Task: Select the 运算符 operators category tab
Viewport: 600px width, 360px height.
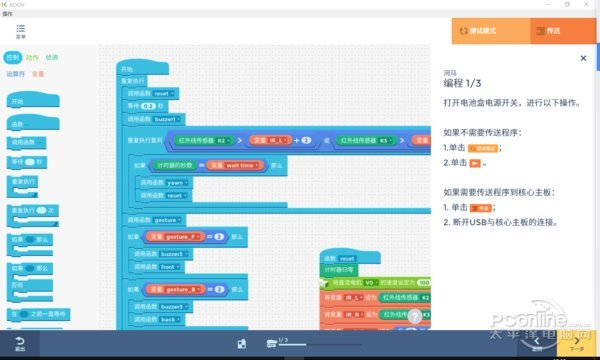Action: (16, 74)
